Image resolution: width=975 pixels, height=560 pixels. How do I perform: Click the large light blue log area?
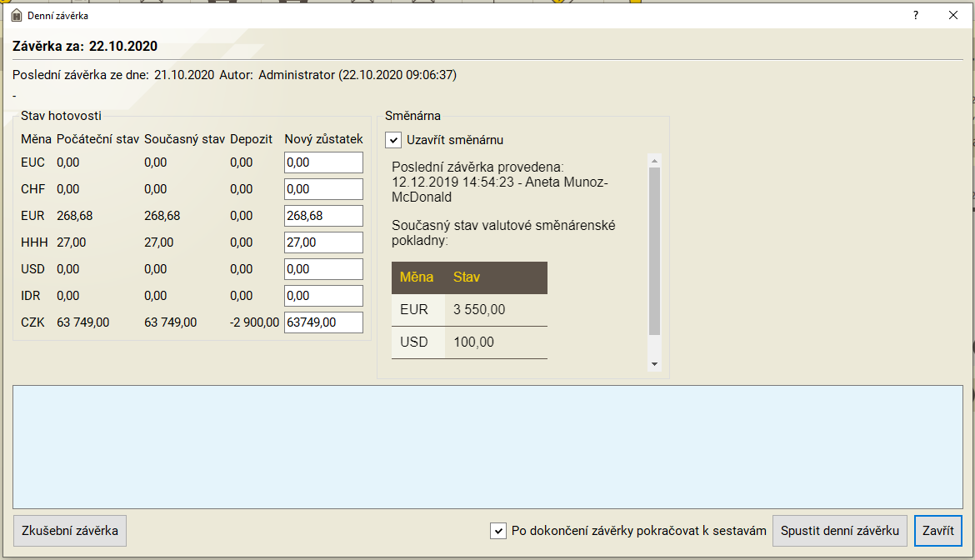487,446
